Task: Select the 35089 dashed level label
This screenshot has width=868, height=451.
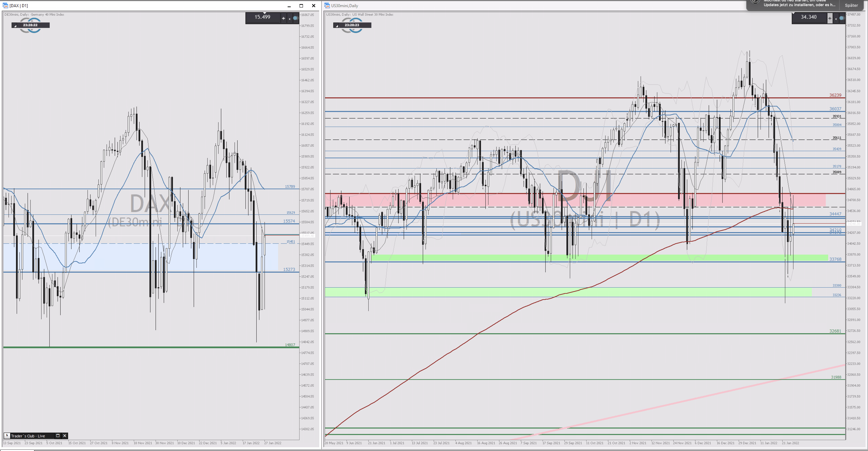Action: pos(837,172)
